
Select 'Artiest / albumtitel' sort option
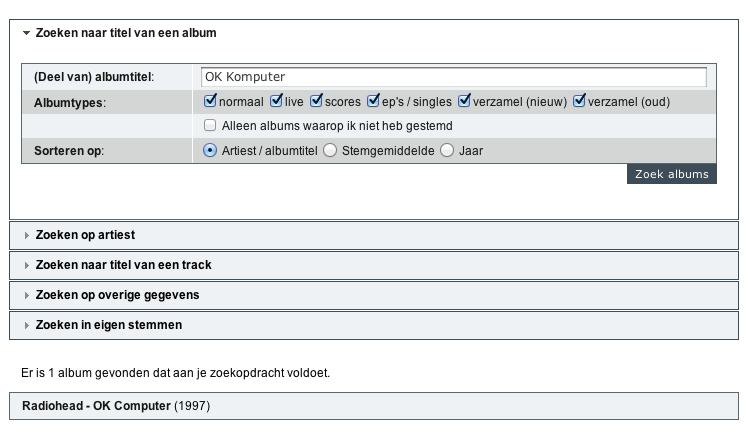210,151
